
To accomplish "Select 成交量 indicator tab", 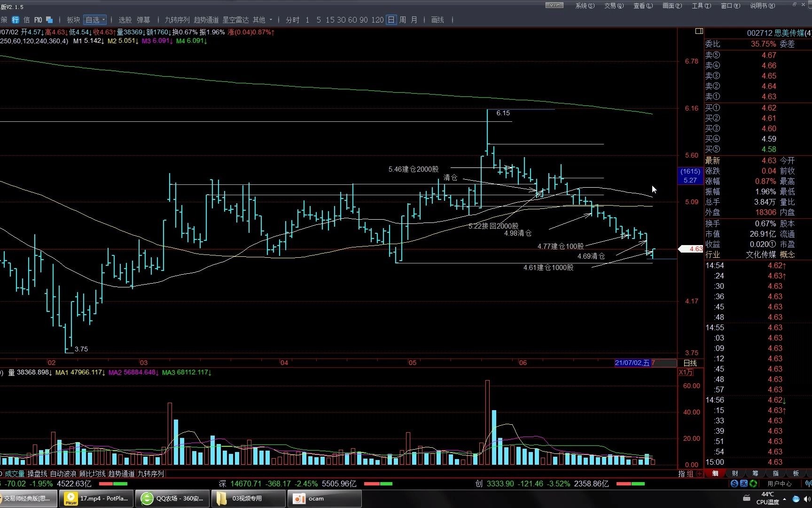I will [15, 474].
